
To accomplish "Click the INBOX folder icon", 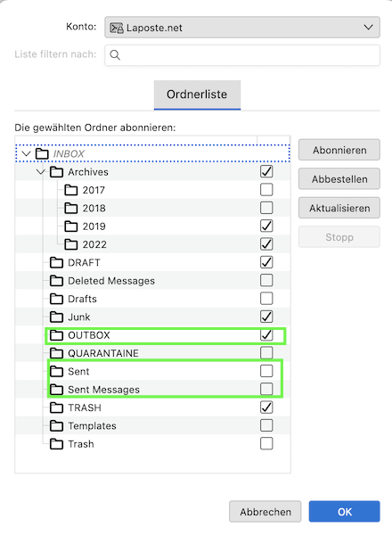I will pos(42,153).
